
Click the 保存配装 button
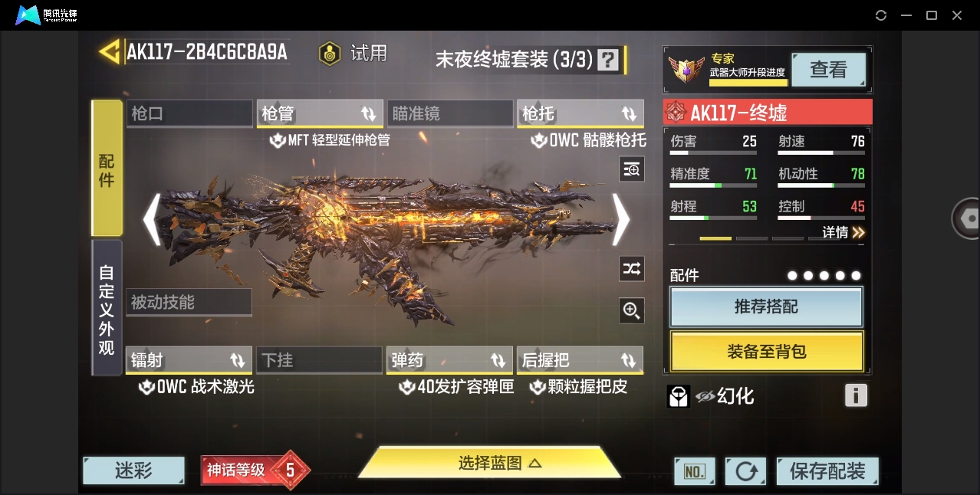[x=827, y=471]
